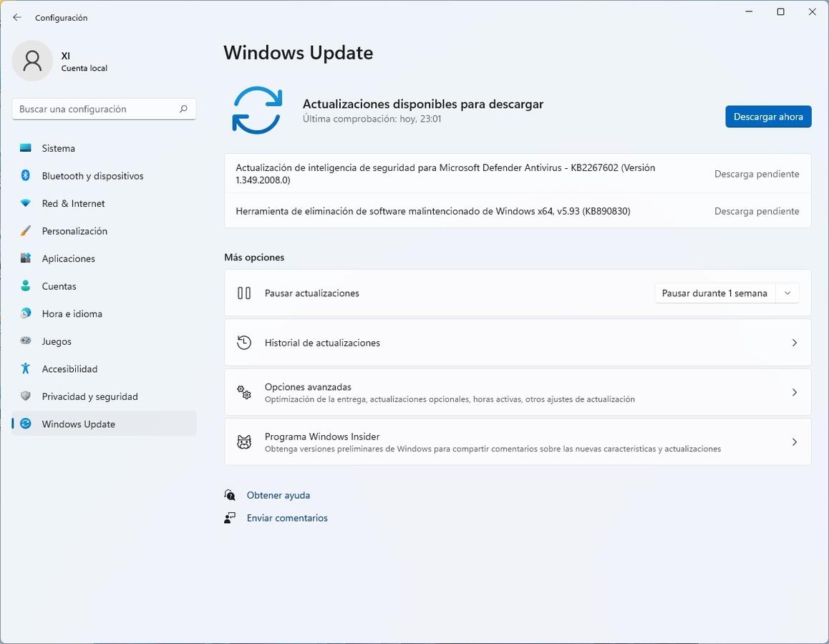
Task: Click the Juegos controller icon
Action: click(26, 341)
